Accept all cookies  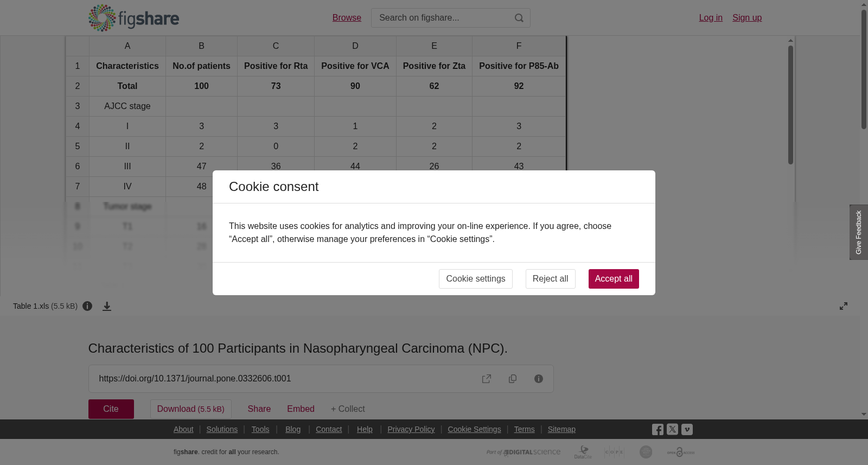[614, 279]
